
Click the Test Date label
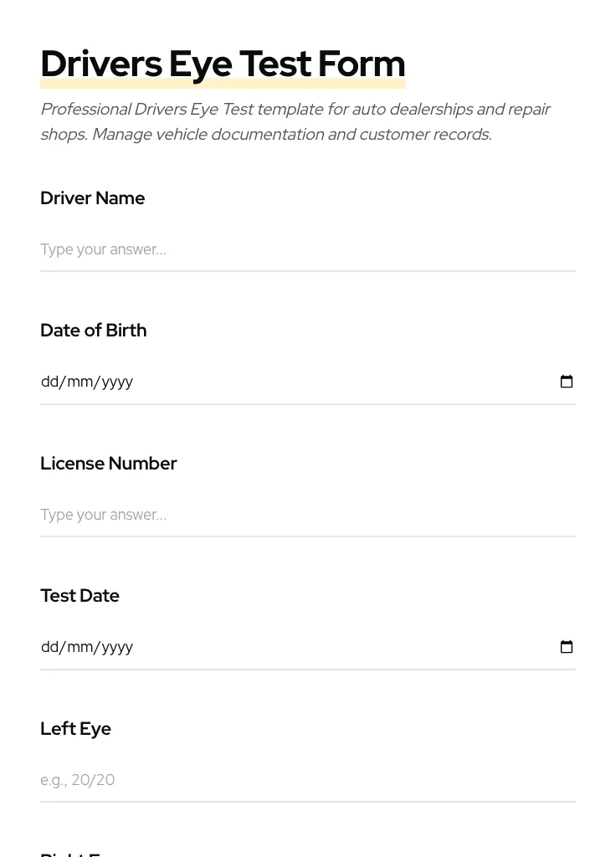coord(80,596)
